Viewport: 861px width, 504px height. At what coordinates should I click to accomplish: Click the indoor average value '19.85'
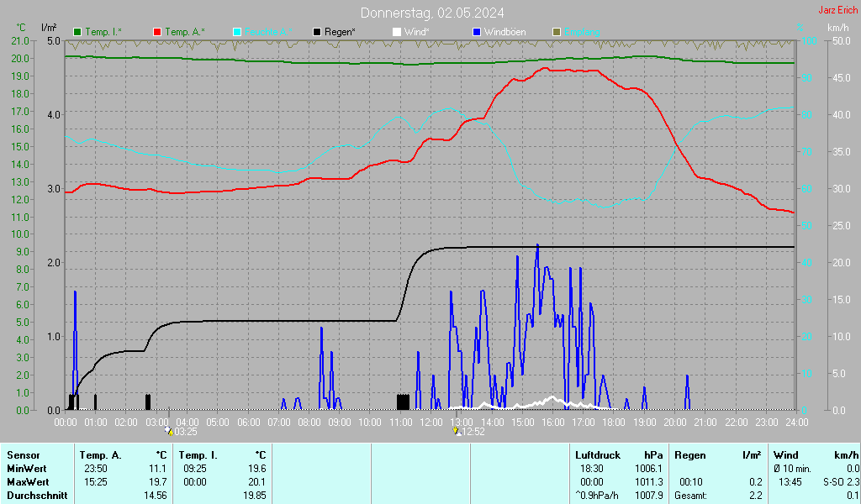pos(254,496)
